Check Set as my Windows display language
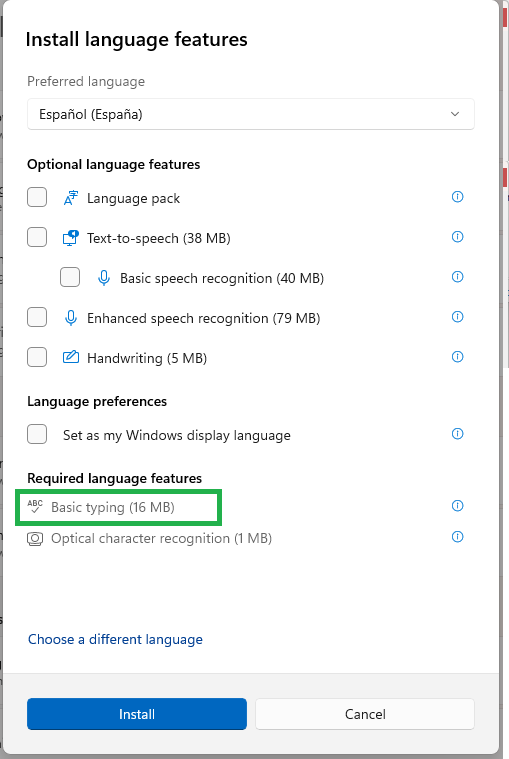The height and width of the screenshot is (759, 509). tap(37, 435)
